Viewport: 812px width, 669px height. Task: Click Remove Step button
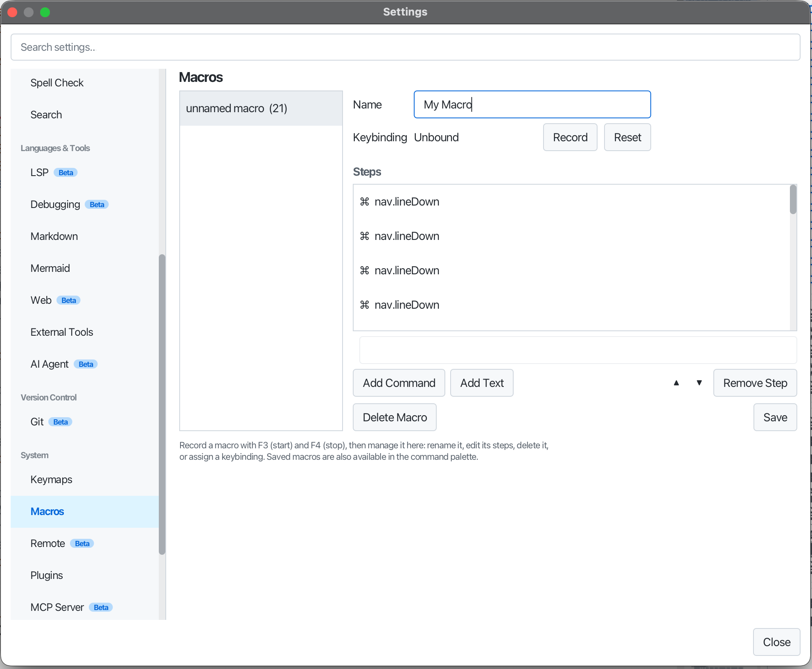point(755,383)
